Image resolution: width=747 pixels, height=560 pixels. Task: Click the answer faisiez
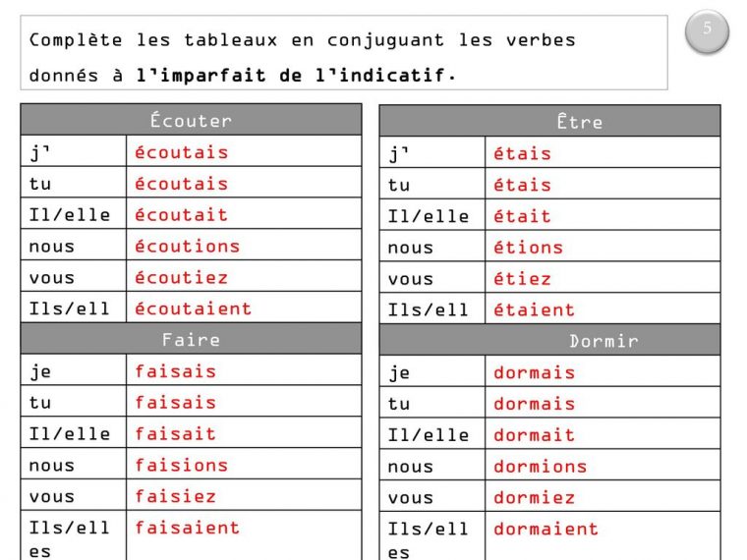(x=175, y=496)
